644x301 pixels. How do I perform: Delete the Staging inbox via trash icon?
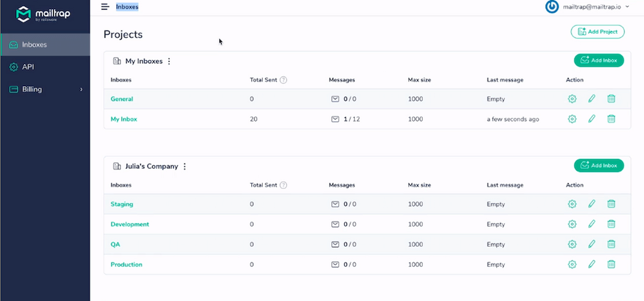(611, 204)
